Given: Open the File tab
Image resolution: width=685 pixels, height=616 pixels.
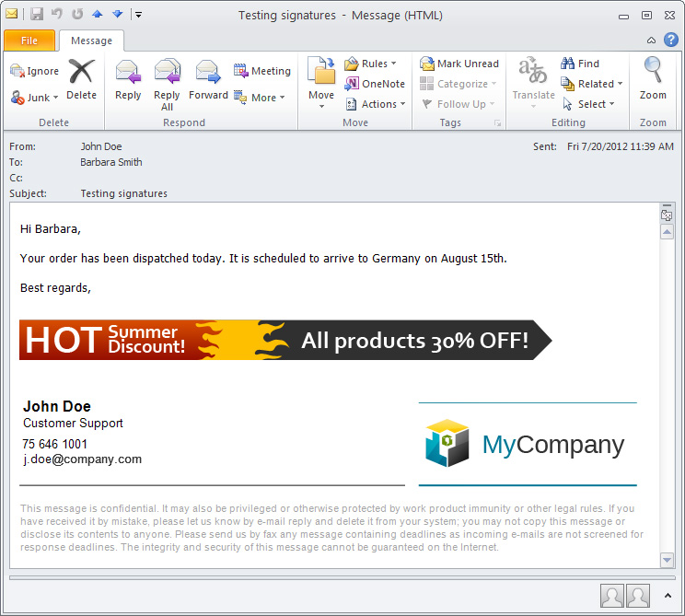Looking at the screenshot, I should click(x=29, y=41).
